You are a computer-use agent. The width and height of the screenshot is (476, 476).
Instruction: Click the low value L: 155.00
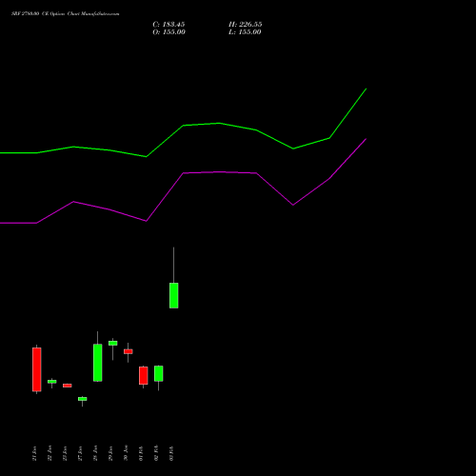coord(245,32)
